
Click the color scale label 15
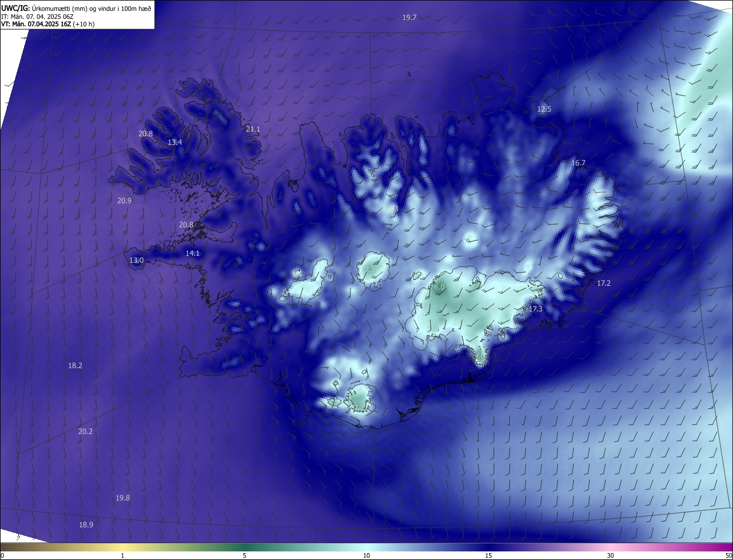point(488,556)
